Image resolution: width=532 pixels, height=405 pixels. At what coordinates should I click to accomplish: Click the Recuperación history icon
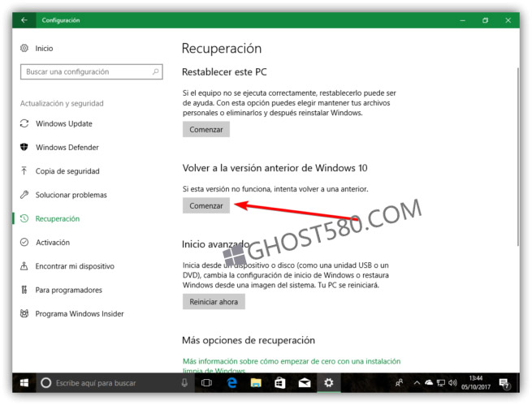[24, 218]
